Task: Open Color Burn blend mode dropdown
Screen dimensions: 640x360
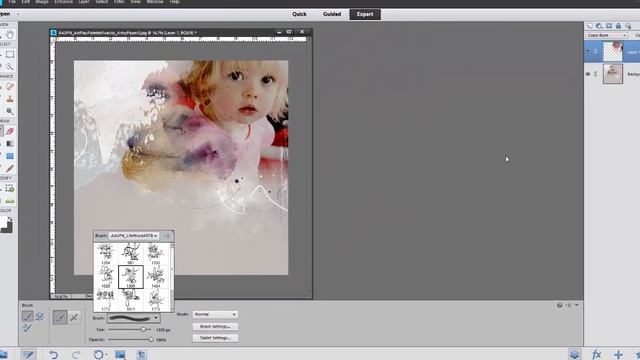Action: 607,35
